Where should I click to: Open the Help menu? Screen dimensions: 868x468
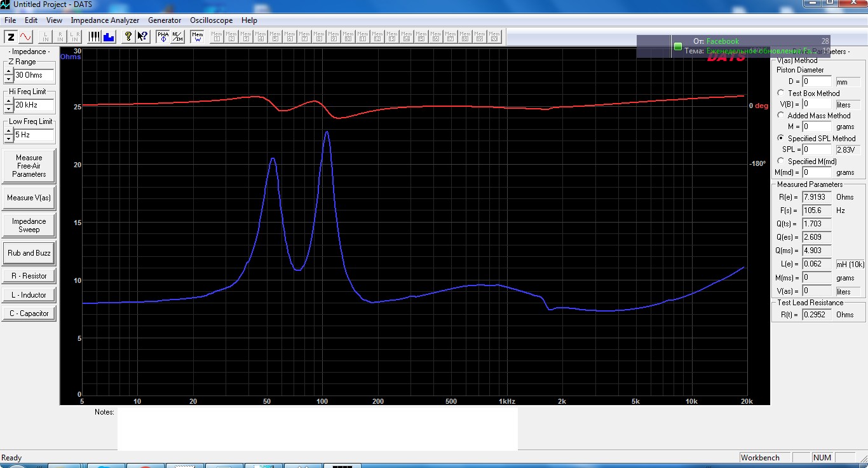coord(249,20)
